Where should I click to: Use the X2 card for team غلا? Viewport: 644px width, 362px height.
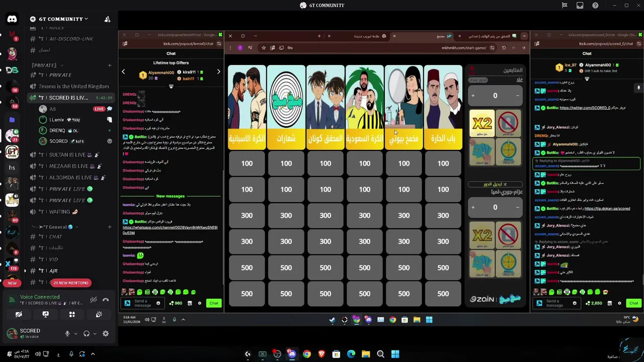click(x=482, y=123)
